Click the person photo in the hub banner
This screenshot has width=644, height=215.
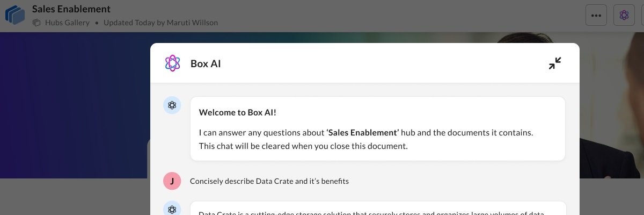[x=612, y=107]
